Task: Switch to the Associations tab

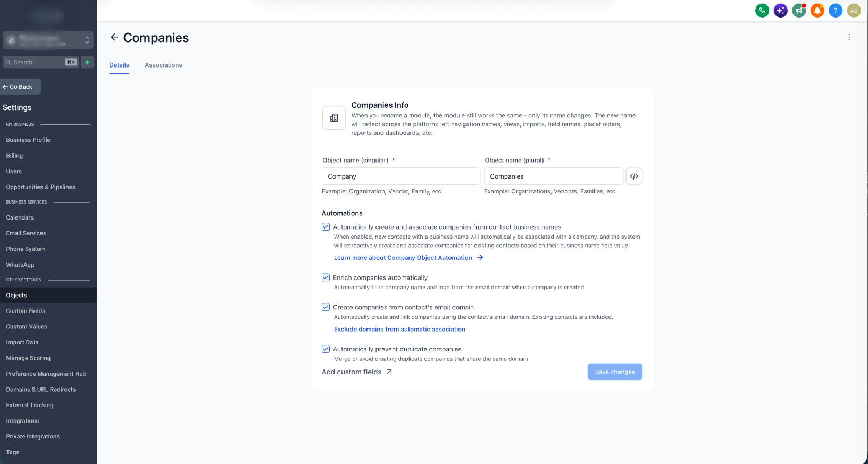Action: [x=163, y=65]
